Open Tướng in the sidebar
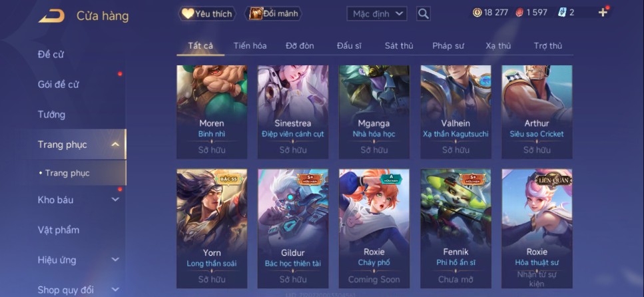 pos(52,114)
